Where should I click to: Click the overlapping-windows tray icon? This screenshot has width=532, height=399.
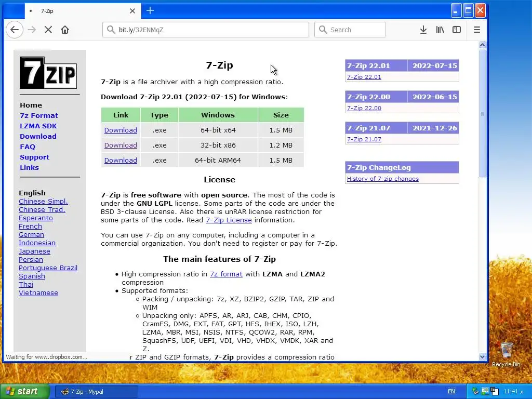[x=495, y=391]
